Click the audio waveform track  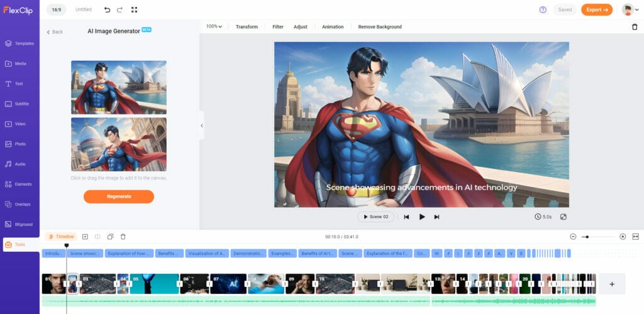319,301
